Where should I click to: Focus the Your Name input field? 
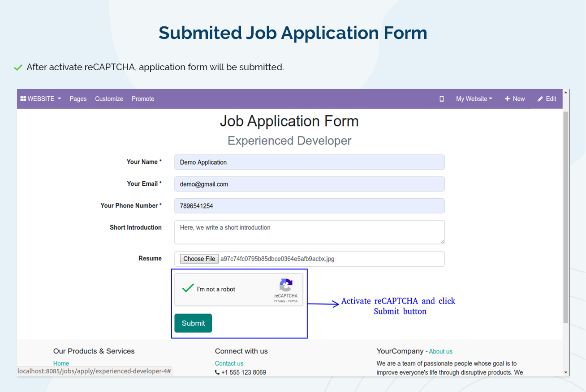point(310,162)
